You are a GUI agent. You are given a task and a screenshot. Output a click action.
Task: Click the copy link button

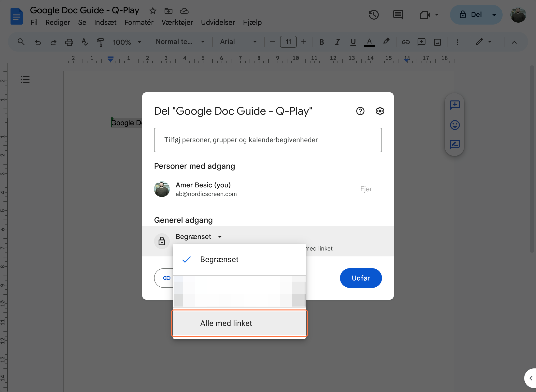pyautogui.click(x=164, y=278)
